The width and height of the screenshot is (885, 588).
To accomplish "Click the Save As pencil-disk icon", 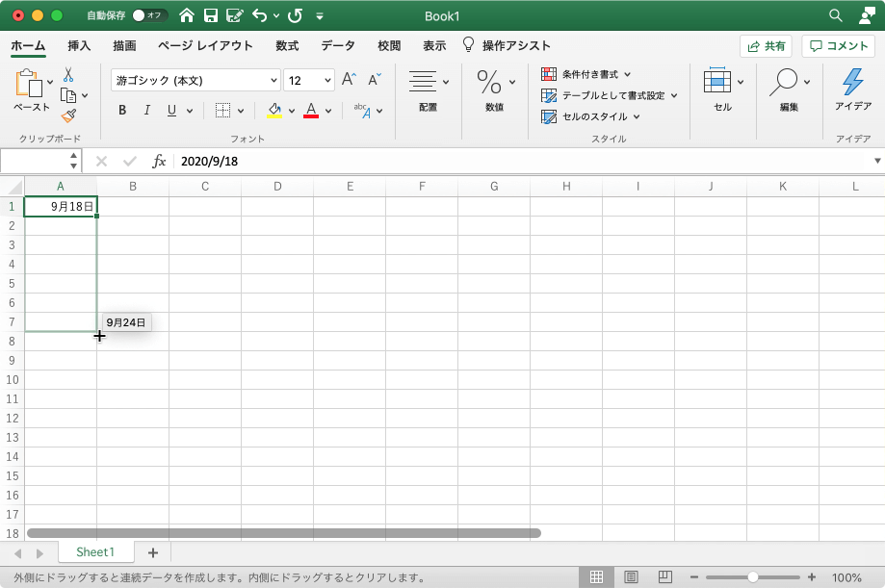I will 234,15.
